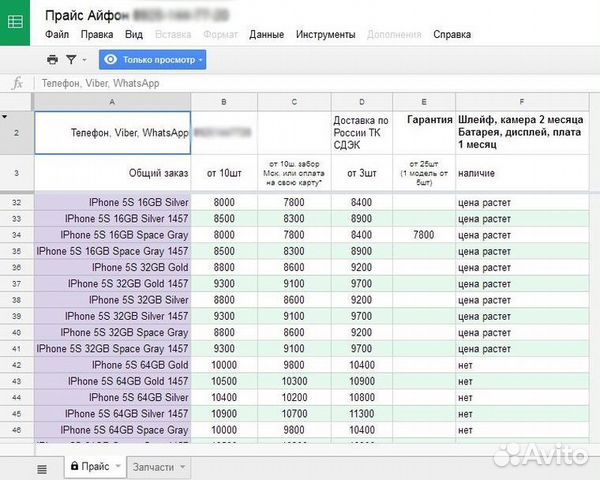The width and height of the screenshot is (600, 480).
Task: Select row 2 header
Action: pyautogui.click(x=16, y=133)
